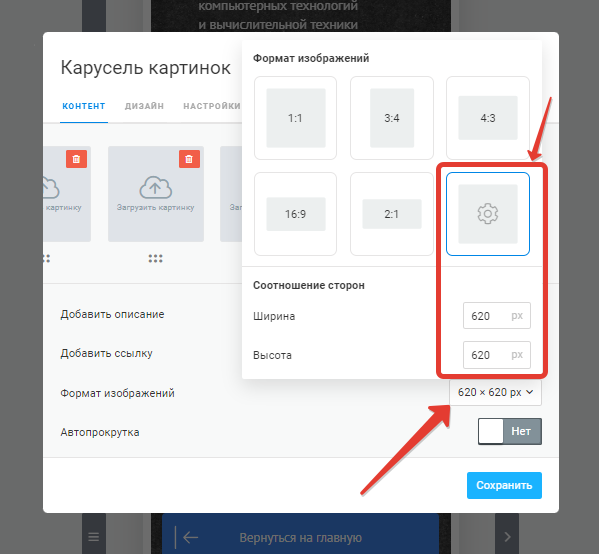Click the Ширина width input field
The image size is (599, 554).
pyautogui.click(x=497, y=316)
